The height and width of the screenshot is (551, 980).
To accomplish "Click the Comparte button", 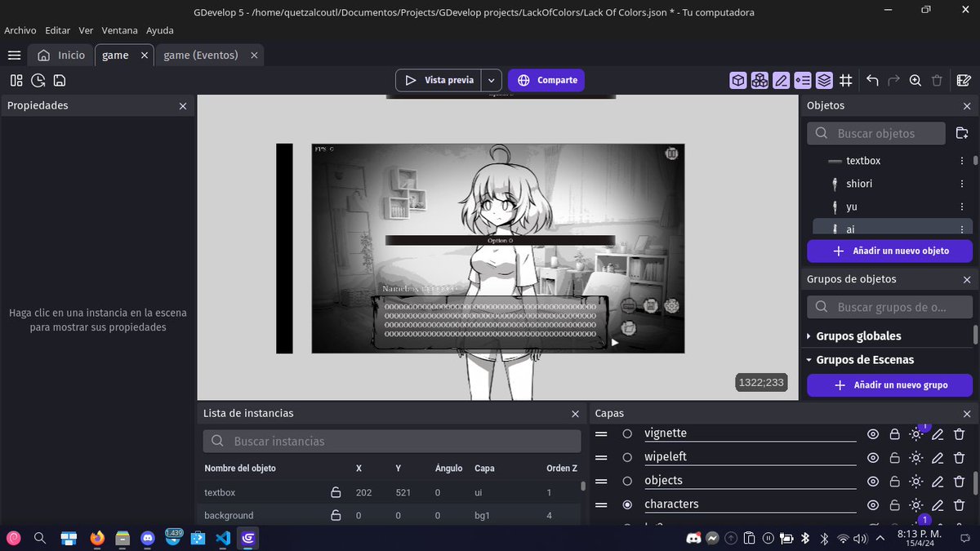I will 546,80.
